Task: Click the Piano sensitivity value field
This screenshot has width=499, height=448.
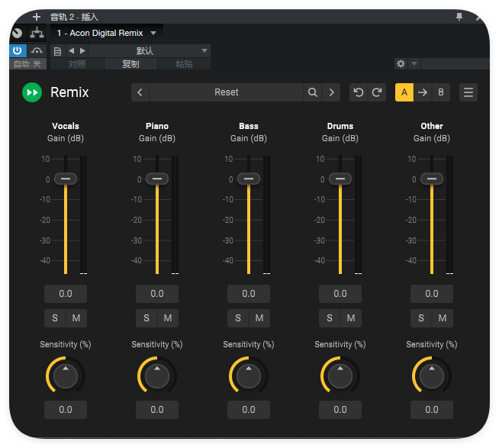Action: click(x=157, y=410)
